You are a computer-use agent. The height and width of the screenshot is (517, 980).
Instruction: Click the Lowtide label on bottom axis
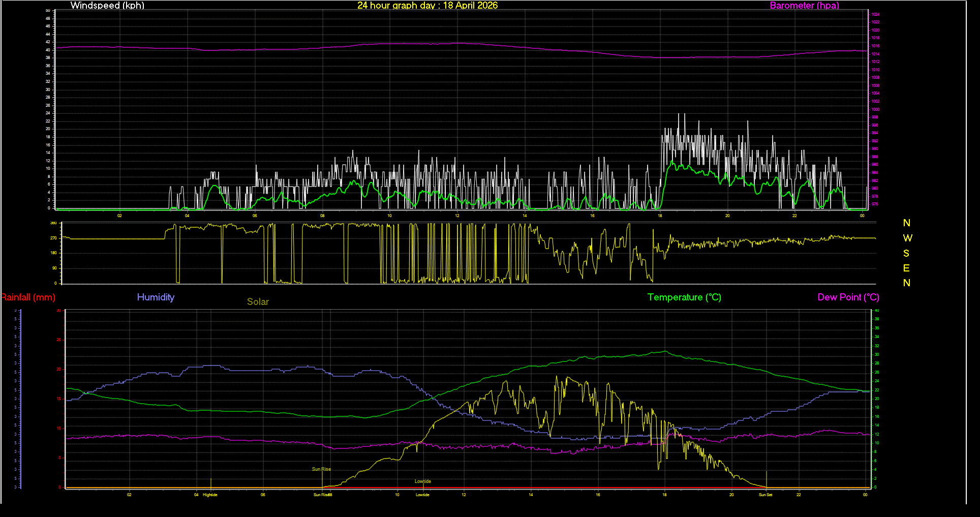[422, 495]
